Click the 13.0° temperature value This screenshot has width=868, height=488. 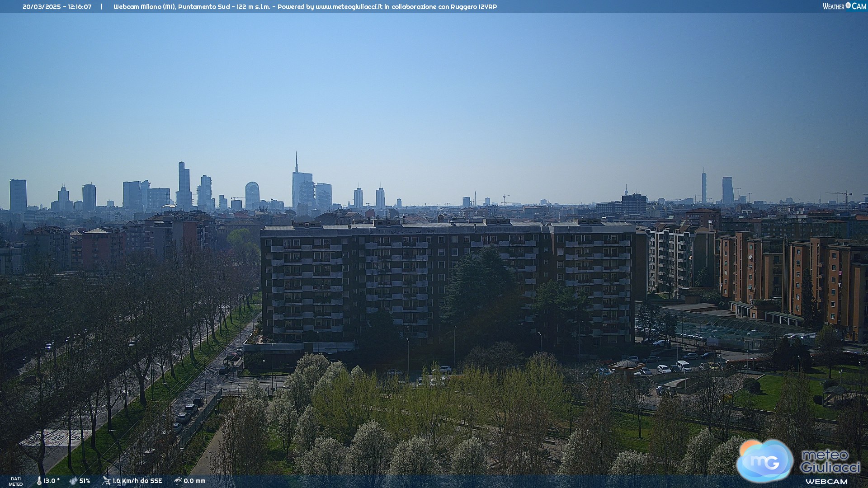click(52, 481)
